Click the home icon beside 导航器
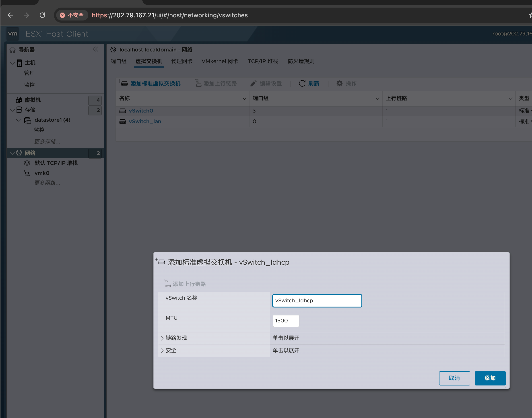The image size is (532, 418). [x=12, y=50]
